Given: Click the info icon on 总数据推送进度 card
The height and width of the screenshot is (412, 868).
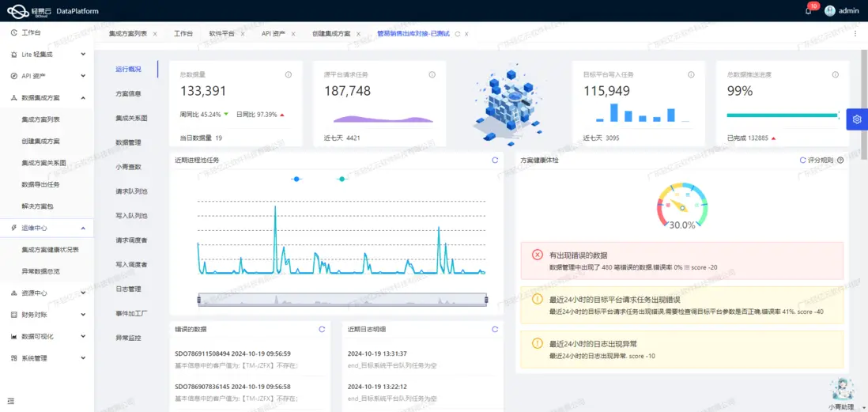Looking at the screenshot, I should coord(835,75).
